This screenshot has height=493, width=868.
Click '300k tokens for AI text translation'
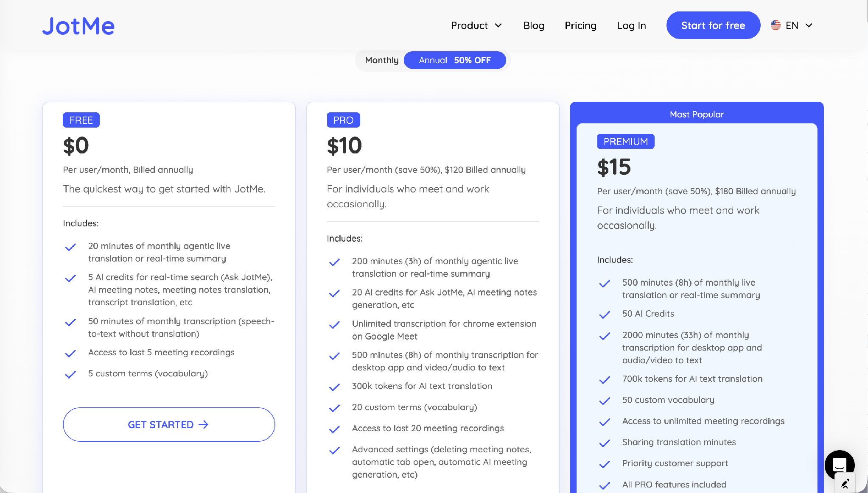tap(422, 386)
